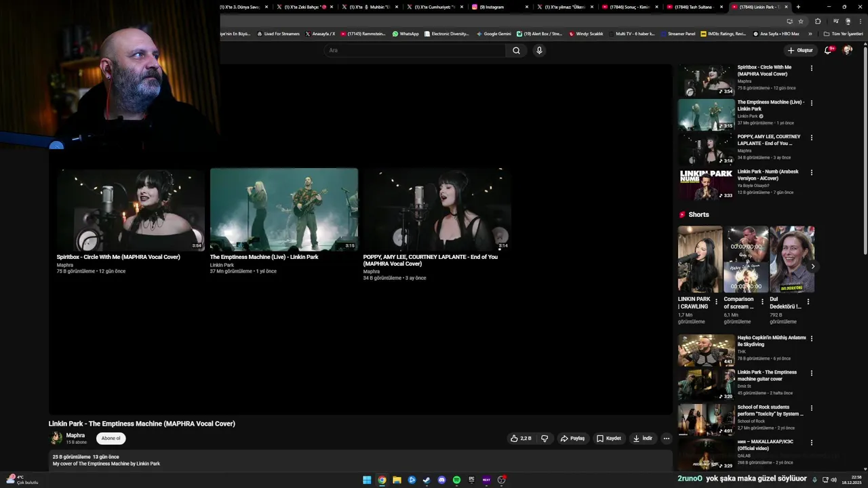Open the options menu for Spiritbox Circle With Me sidebar video
The width and height of the screenshot is (868, 488).
pos(811,68)
